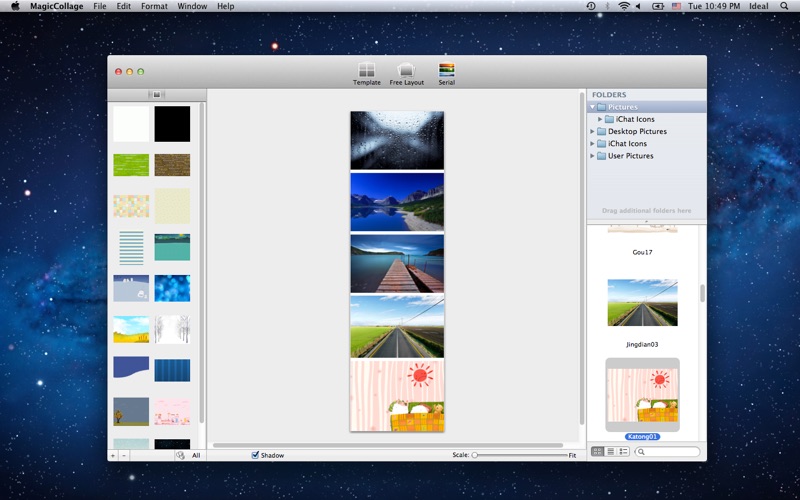The height and width of the screenshot is (500, 800).
Task: Click Fit label beside scale slider
Action: point(572,455)
